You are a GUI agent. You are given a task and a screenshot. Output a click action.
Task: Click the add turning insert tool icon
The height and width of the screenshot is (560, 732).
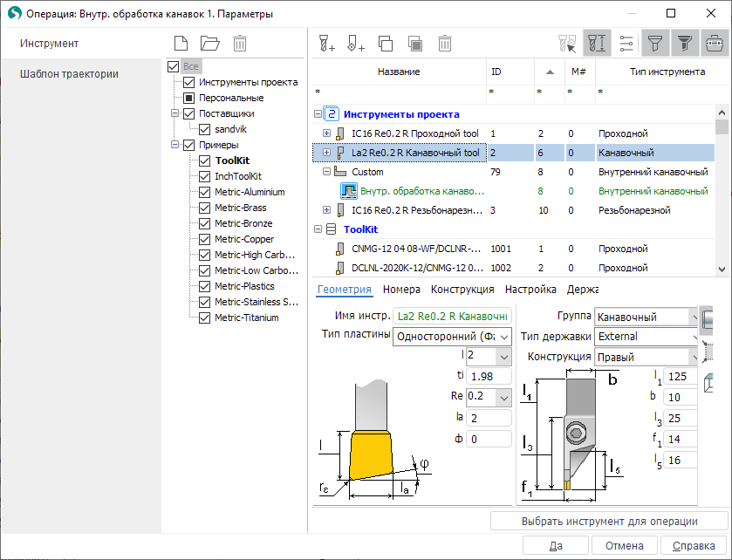pos(356,44)
